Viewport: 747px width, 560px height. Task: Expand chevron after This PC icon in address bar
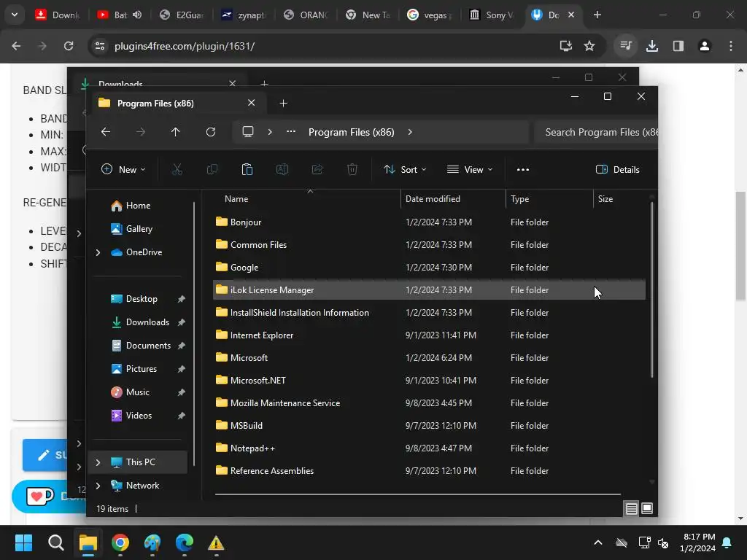[270, 132]
